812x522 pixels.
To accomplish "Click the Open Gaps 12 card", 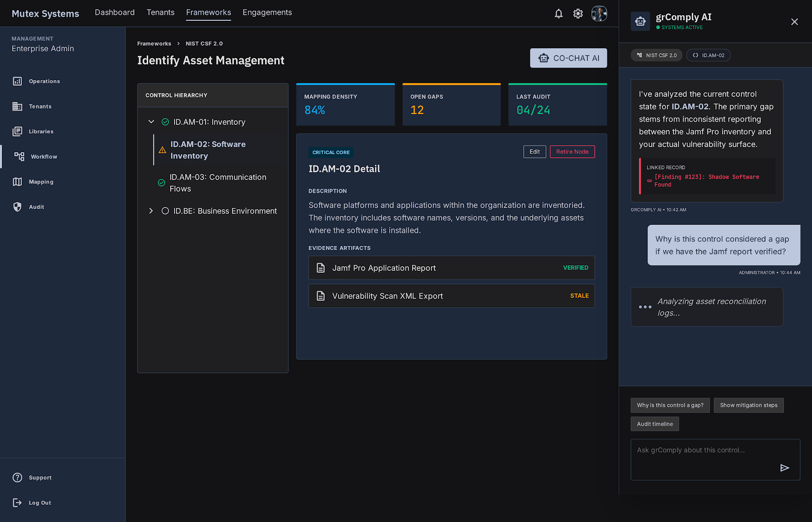I will pyautogui.click(x=452, y=105).
